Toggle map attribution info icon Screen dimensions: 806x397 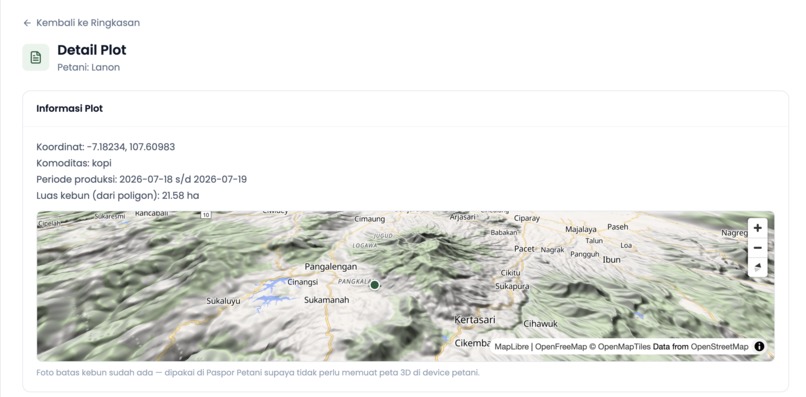(759, 347)
